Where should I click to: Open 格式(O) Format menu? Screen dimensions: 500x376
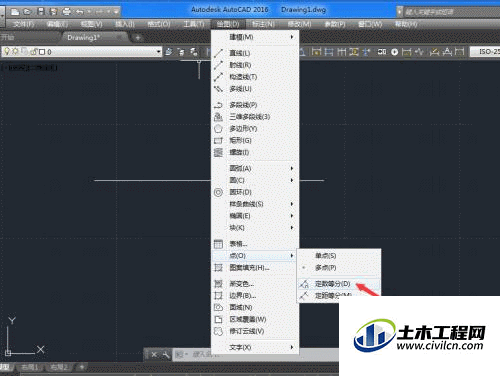pyautogui.click(x=159, y=24)
